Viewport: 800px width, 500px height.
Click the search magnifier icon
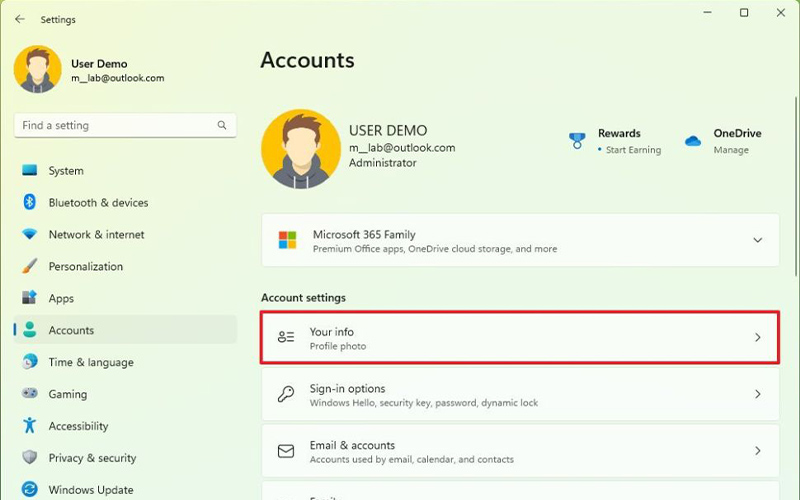click(x=222, y=125)
